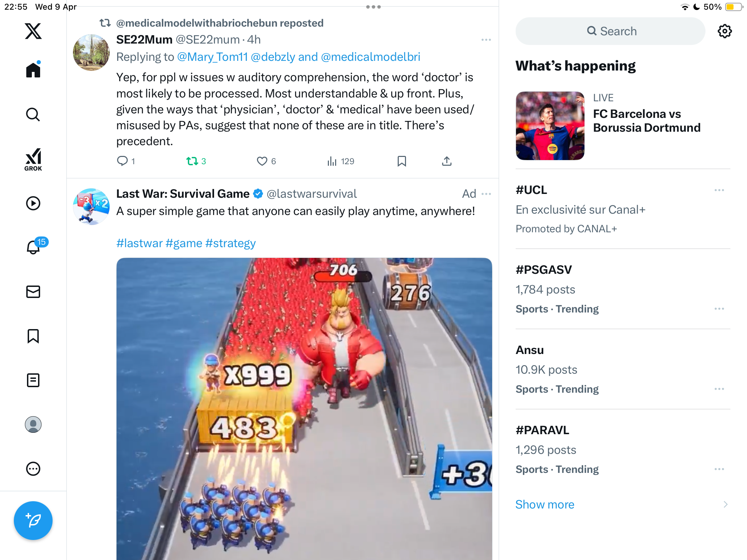Screen dimensions: 747x560
Task: Open direct messages envelope icon
Action: click(33, 291)
